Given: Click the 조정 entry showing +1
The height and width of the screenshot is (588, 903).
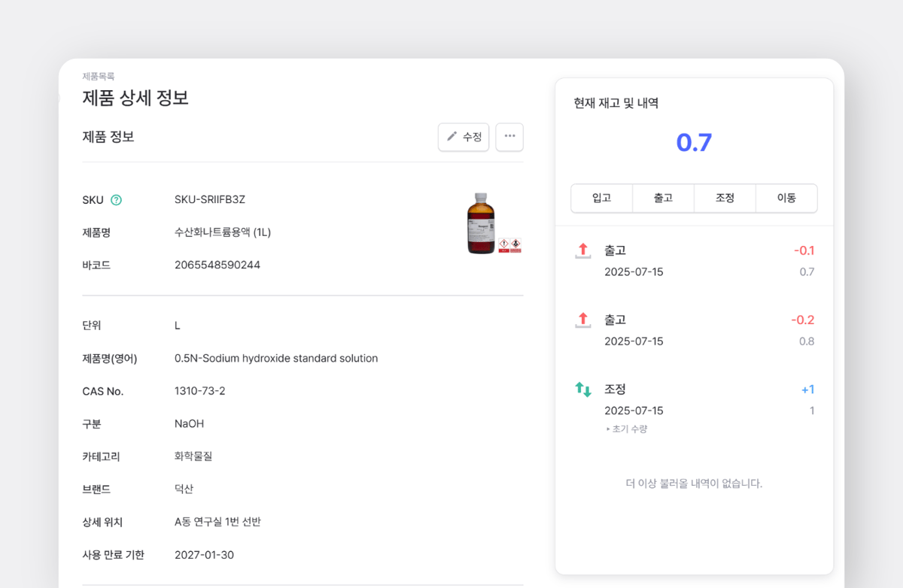Looking at the screenshot, I should (x=692, y=399).
